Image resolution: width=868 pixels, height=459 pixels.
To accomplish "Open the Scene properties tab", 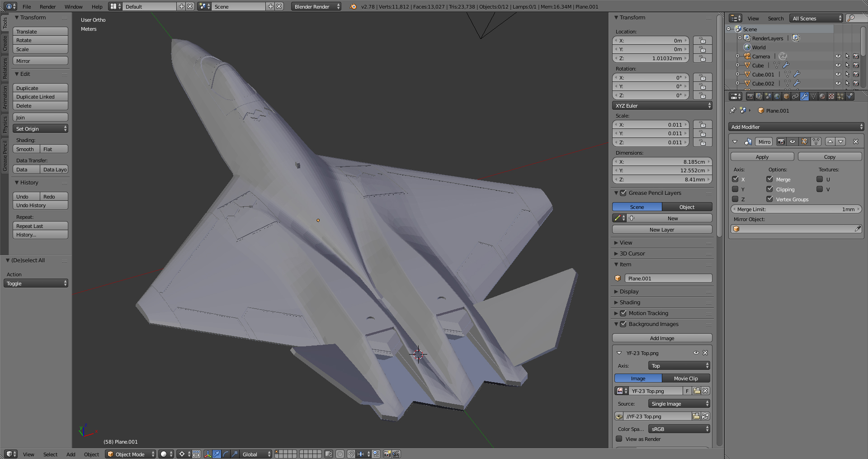I will [x=769, y=96].
